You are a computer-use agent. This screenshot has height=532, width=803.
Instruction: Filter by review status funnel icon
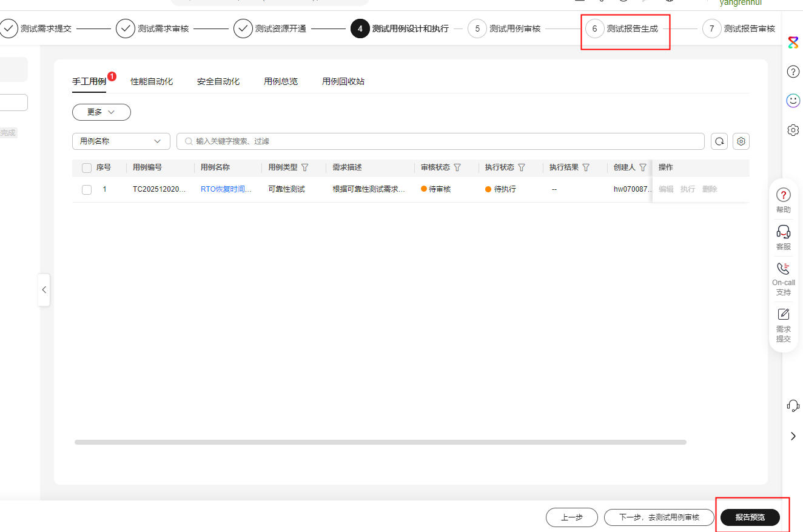pyautogui.click(x=457, y=167)
